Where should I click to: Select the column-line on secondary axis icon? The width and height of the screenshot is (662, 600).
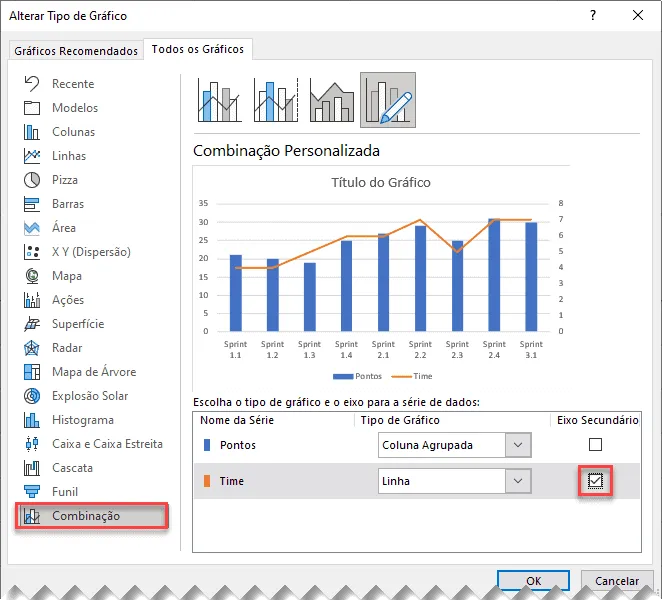276,100
